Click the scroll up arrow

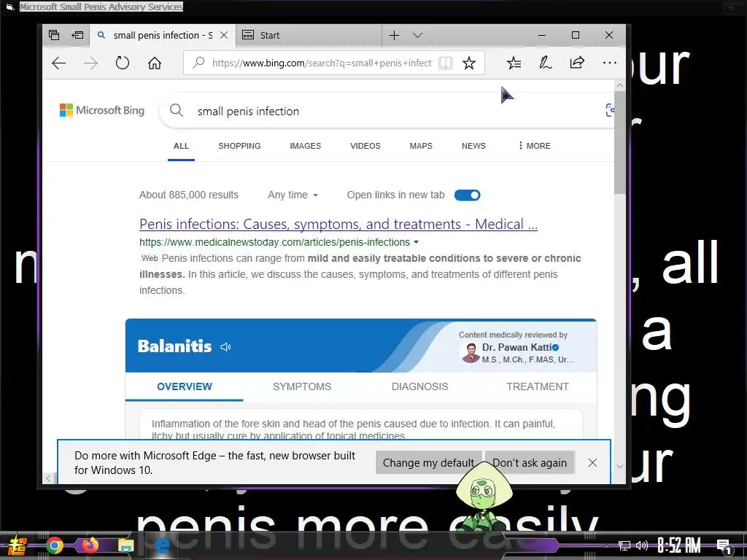click(x=620, y=85)
